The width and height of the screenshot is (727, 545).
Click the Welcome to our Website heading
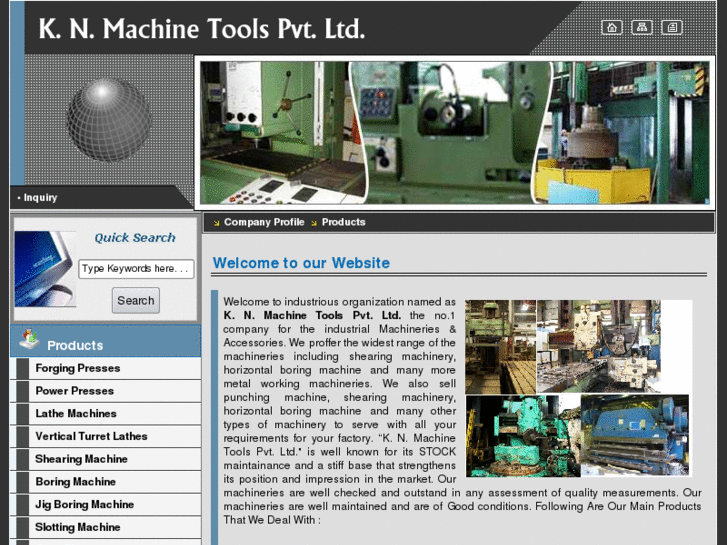pos(301,263)
